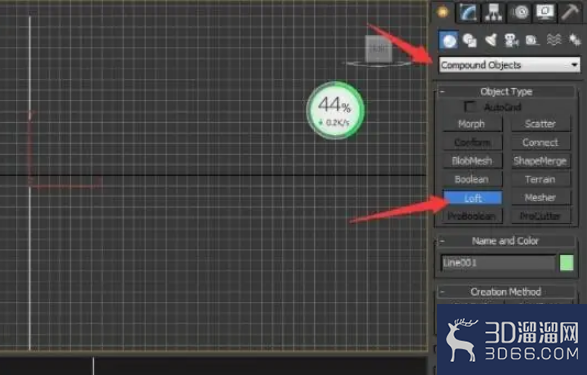This screenshot has height=375, width=587.
Task: Select the Shapes category icon
Action: (469, 40)
